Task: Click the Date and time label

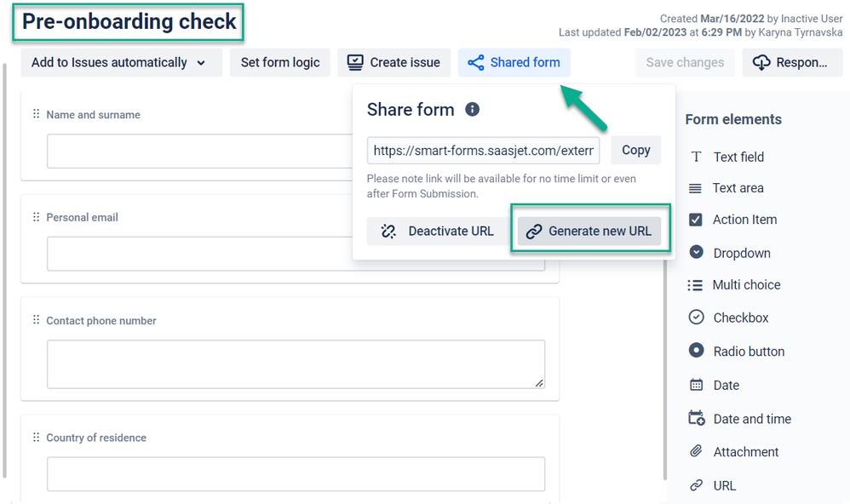Action: pyautogui.click(x=752, y=419)
